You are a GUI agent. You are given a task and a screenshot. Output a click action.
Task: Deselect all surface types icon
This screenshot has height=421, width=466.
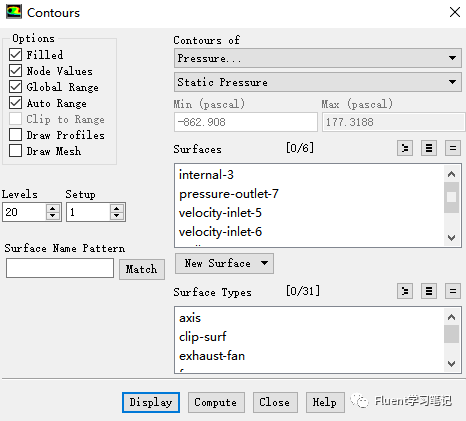click(x=453, y=291)
